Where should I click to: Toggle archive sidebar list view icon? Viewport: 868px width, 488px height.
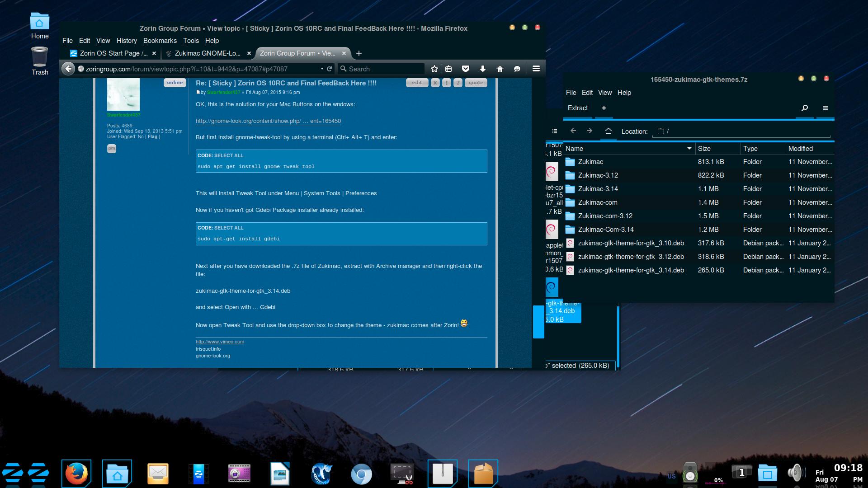tap(555, 131)
